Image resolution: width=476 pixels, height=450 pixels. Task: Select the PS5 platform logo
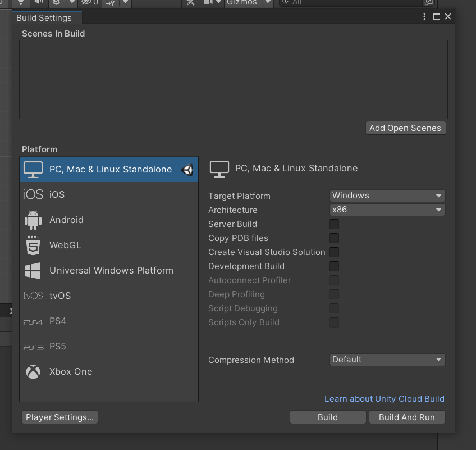[33, 347]
